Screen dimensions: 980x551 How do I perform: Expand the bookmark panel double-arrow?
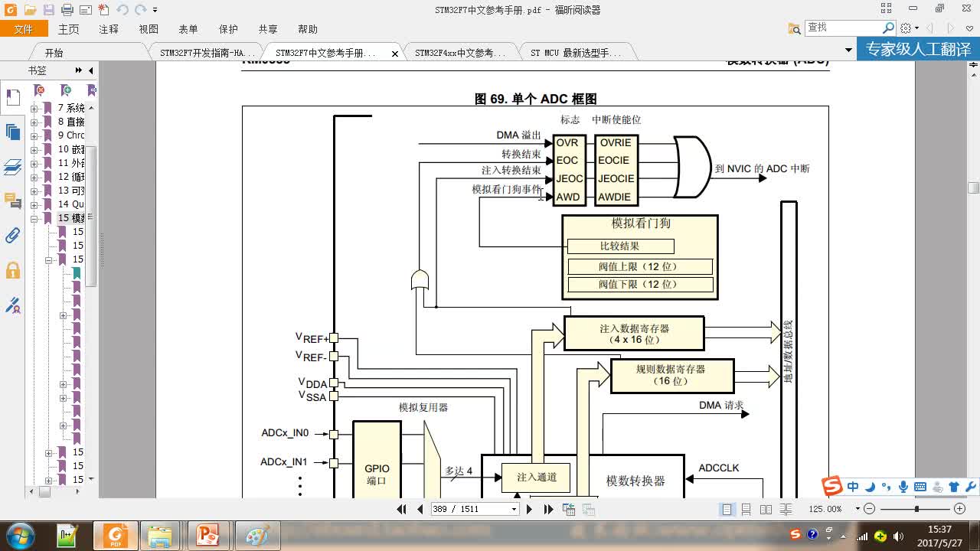pyautogui.click(x=78, y=70)
